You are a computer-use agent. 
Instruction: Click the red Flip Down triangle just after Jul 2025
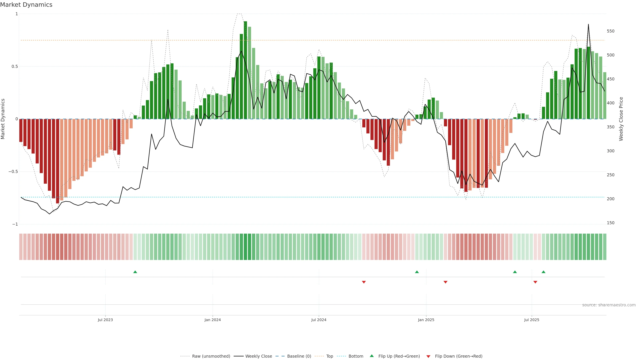[535, 282]
